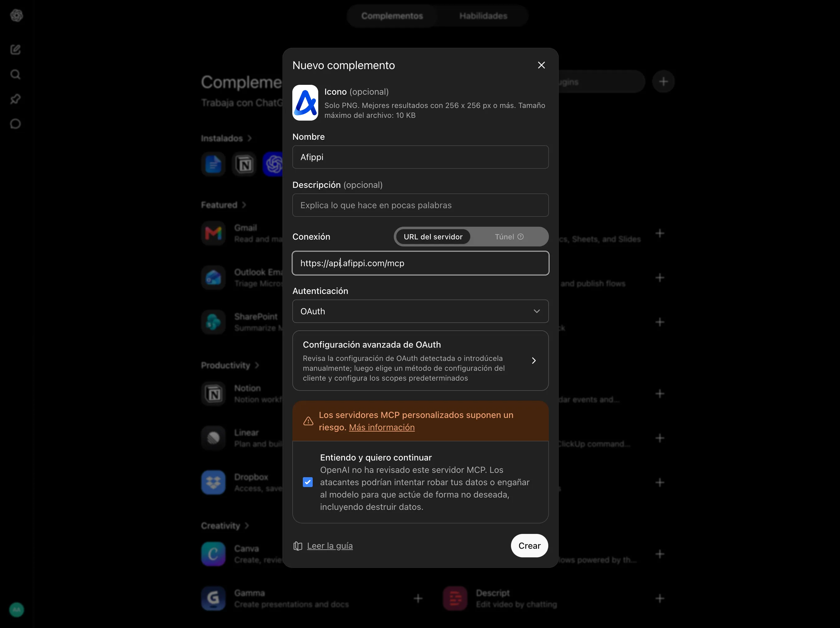Screen dimensions: 840x628
Task: Click the Afippi icon image in the dialog
Action: [x=305, y=103]
